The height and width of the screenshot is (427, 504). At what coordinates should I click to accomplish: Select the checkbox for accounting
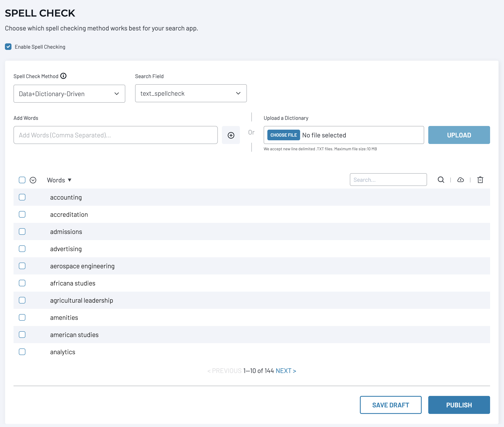click(22, 197)
